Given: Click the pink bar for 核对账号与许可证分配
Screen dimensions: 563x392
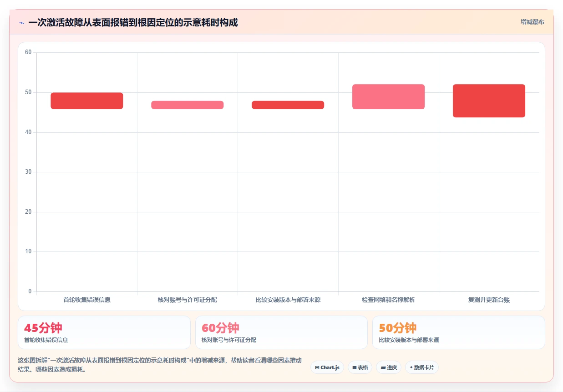Looking at the screenshot, I should (188, 105).
